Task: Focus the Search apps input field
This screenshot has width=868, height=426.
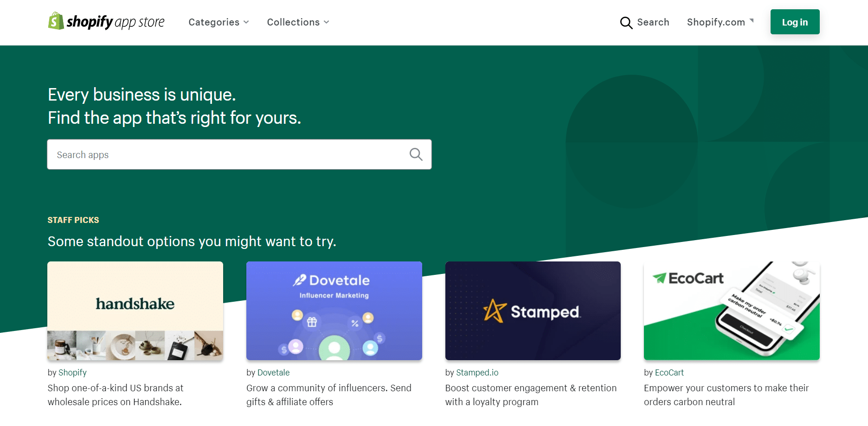Action: coord(239,154)
